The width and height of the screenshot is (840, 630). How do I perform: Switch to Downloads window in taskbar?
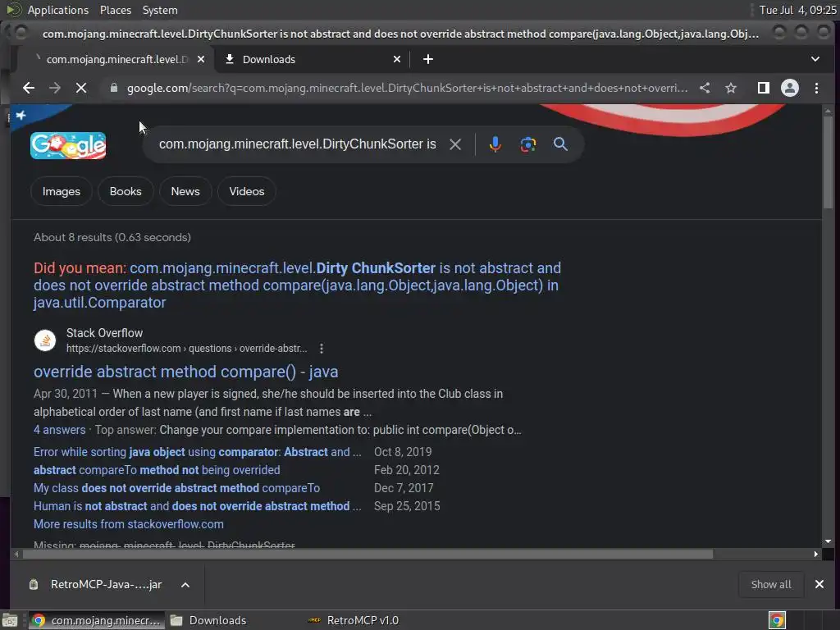coord(208,620)
